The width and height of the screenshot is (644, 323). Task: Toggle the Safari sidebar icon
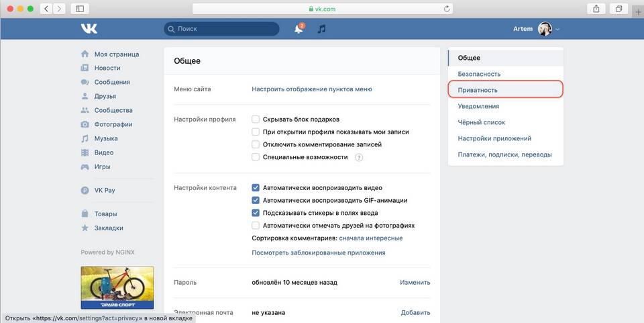click(x=80, y=9)
